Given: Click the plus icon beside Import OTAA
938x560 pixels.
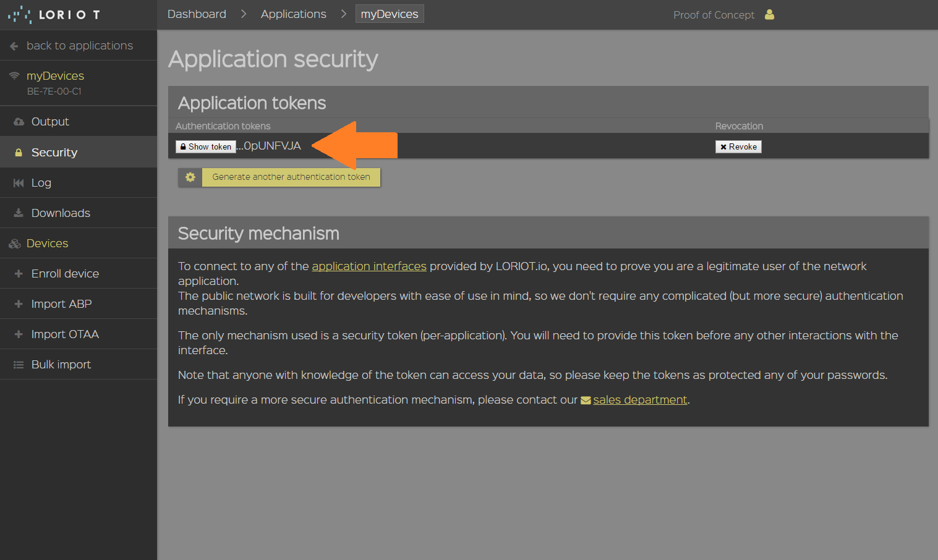Looking at the screenshot, I should [x=19, y=334].
